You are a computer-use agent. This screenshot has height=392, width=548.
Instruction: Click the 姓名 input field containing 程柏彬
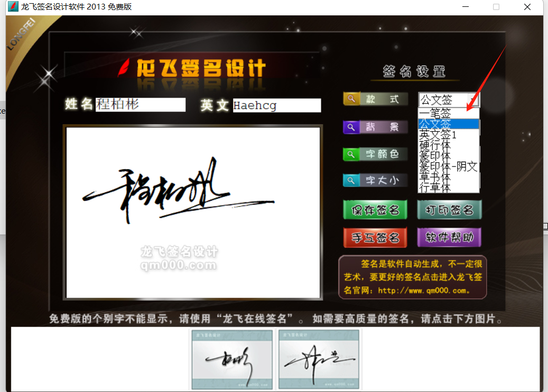click(141, 105)
